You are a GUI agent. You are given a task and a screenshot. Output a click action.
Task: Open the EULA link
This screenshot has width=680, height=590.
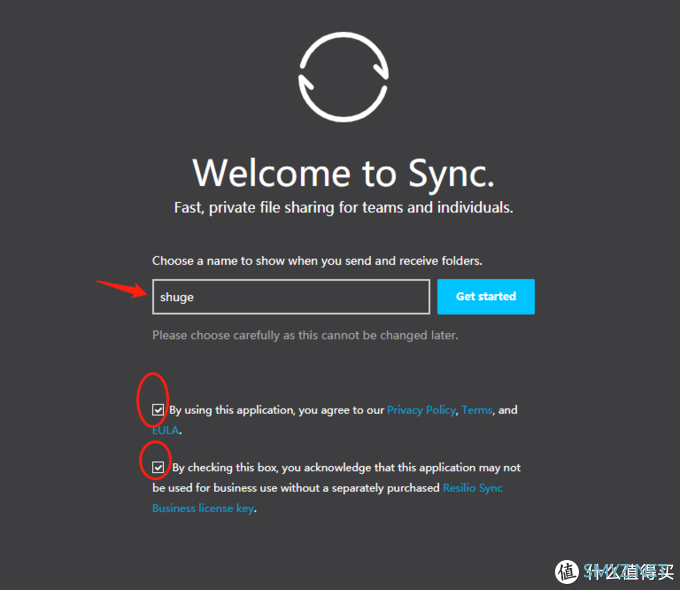click(x=165, y=430)
